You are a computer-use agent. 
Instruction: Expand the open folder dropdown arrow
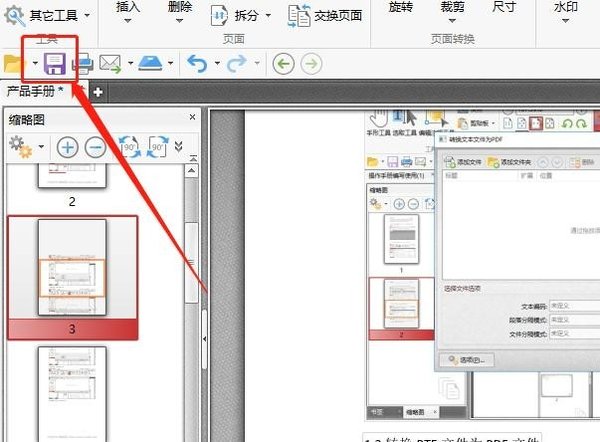35,63
